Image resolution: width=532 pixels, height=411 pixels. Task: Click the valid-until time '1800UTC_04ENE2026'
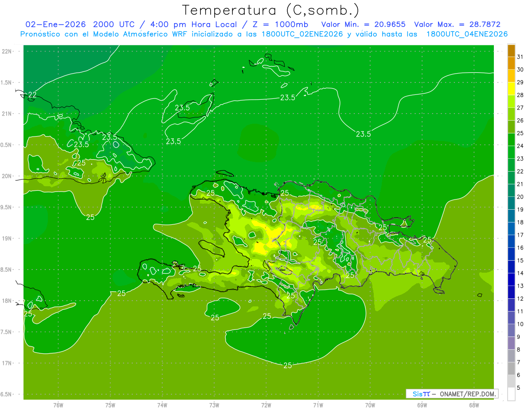[467, 34]
